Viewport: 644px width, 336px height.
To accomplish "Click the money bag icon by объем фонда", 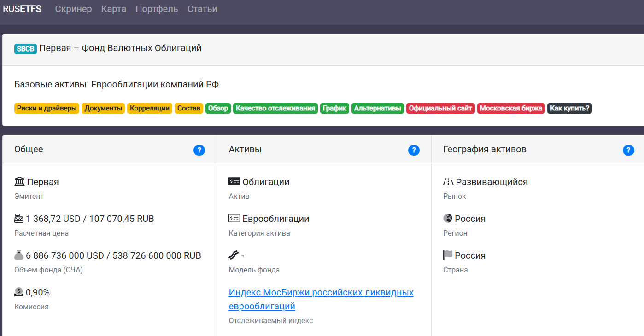I will click(x=19, y=255).
